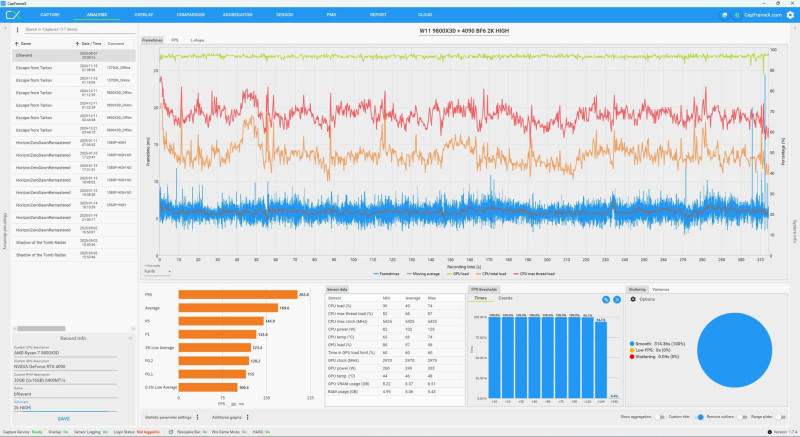Open the SENSOR tab
Screen dimensions: 800x437
click(x=284, y=15)
